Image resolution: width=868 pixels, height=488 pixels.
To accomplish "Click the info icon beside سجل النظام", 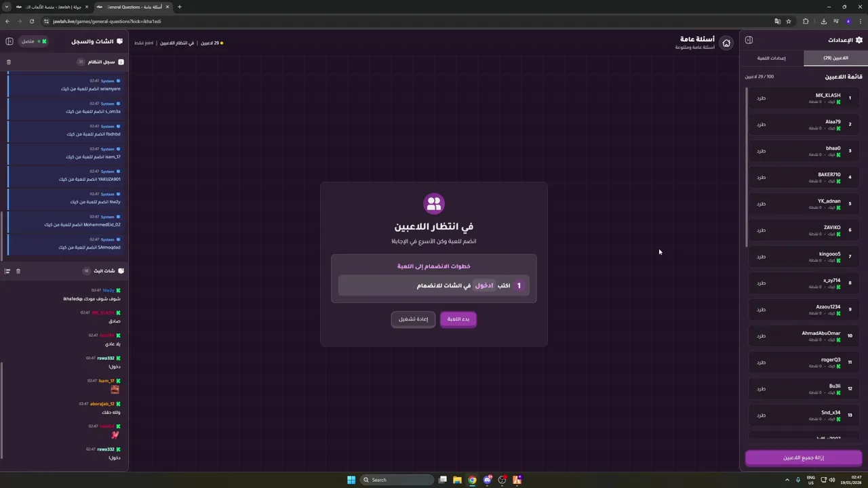I will pos(121,62).
